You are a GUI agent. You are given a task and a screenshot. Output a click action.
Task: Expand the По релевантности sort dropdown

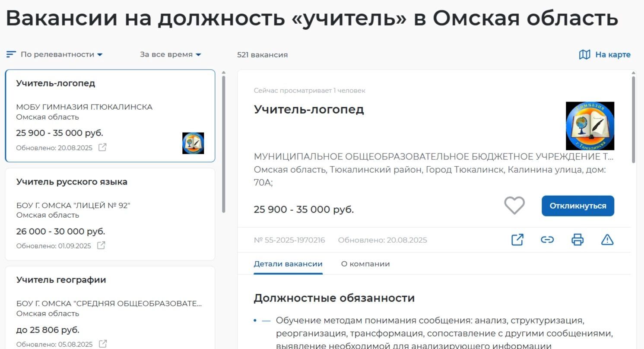(x=61, y=54)
